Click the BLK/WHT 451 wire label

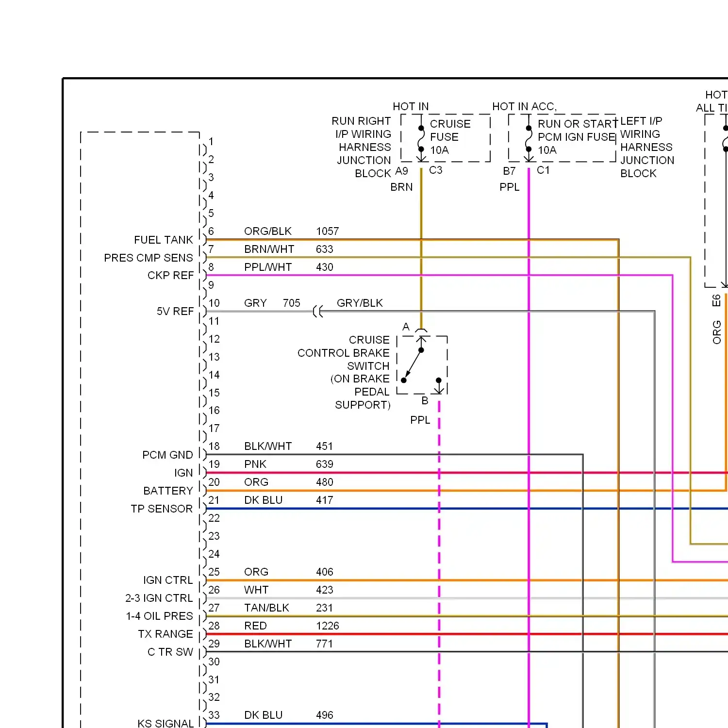click(x=288, y=446)
